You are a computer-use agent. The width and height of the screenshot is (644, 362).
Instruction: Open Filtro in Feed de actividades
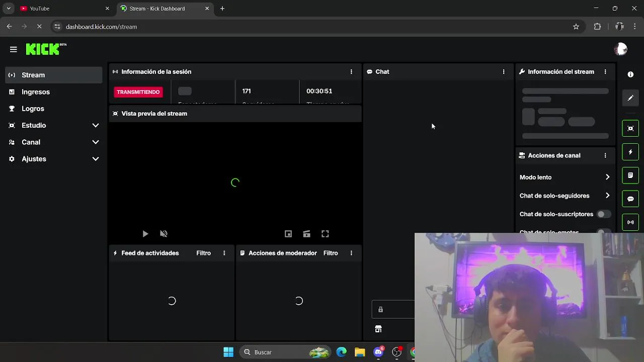point(204,253)
